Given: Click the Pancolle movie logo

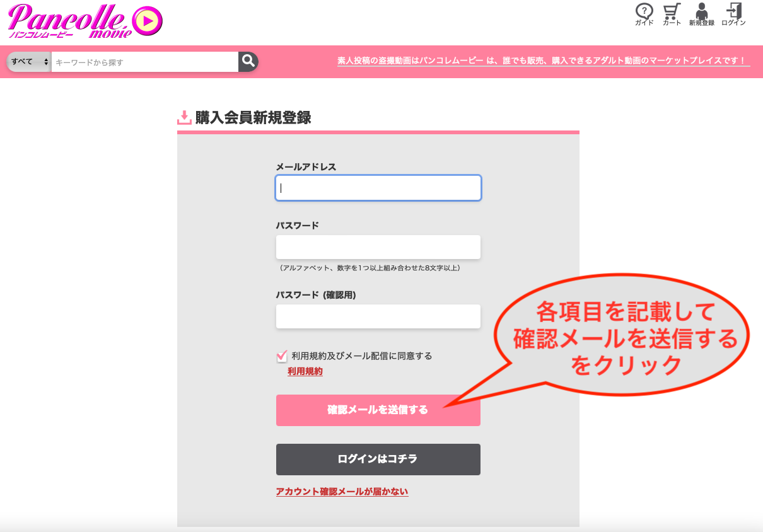Looking at the screenshot, I should [85, 21].
